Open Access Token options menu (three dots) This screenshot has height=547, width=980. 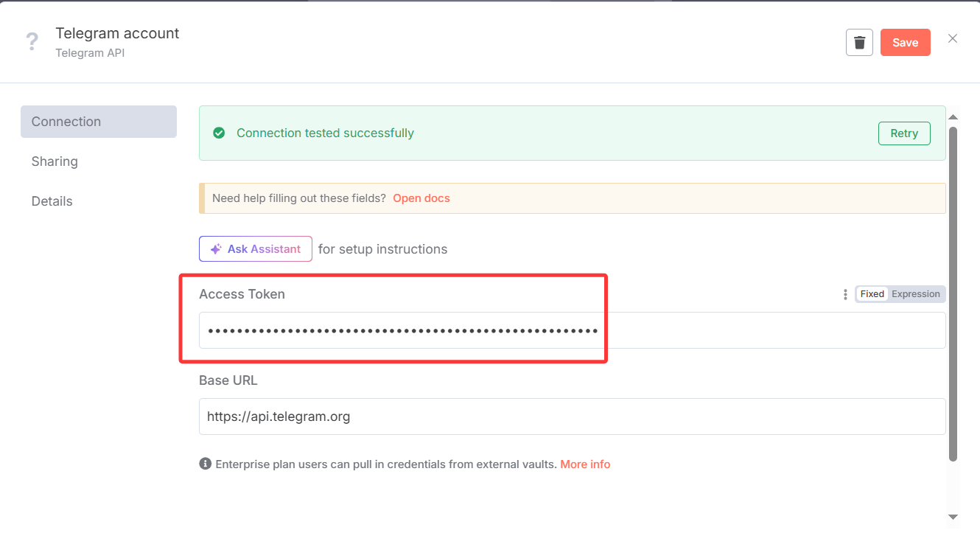coord(845,294)
